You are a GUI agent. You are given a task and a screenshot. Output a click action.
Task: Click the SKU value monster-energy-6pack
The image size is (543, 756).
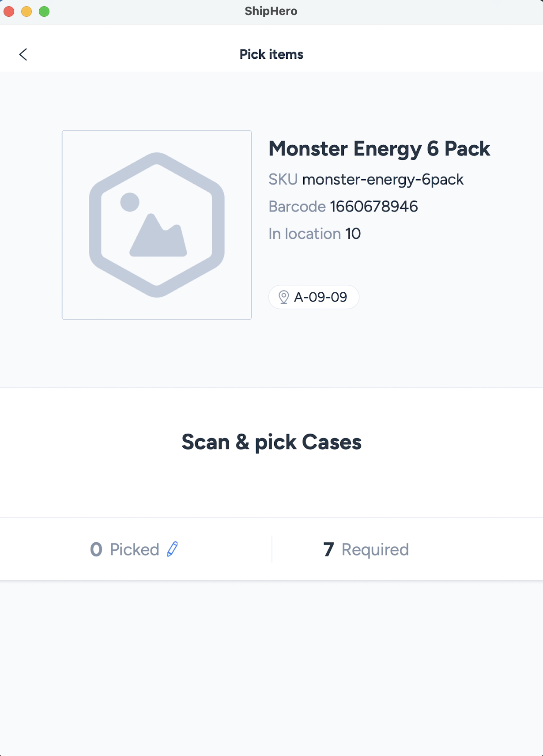[x=383, y=180]
